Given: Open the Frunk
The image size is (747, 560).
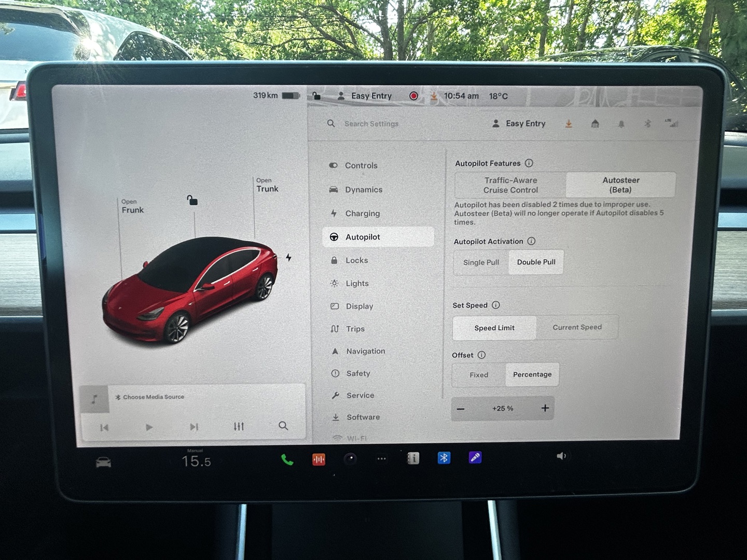Looking at the screenshot, I should coord(132,206).
